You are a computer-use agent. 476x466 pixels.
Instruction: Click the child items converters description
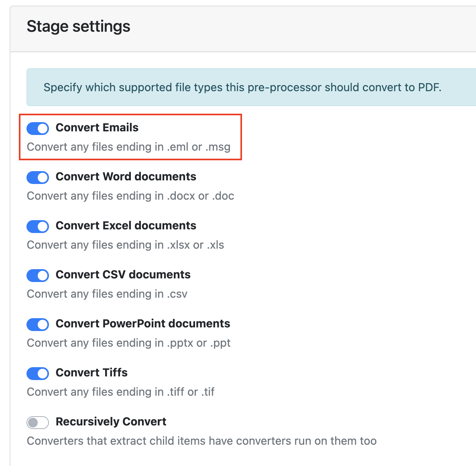click(201, 441)
